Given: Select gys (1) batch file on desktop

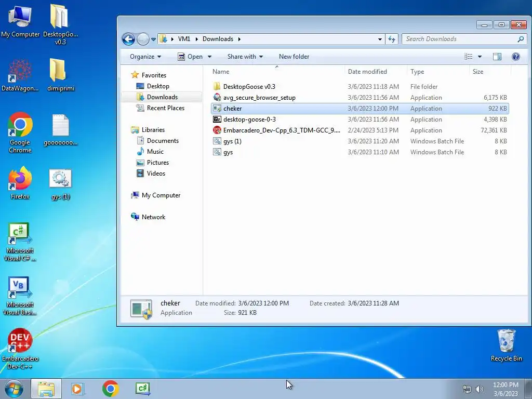Looking at the screenshot, I should [x=60, y=184].
